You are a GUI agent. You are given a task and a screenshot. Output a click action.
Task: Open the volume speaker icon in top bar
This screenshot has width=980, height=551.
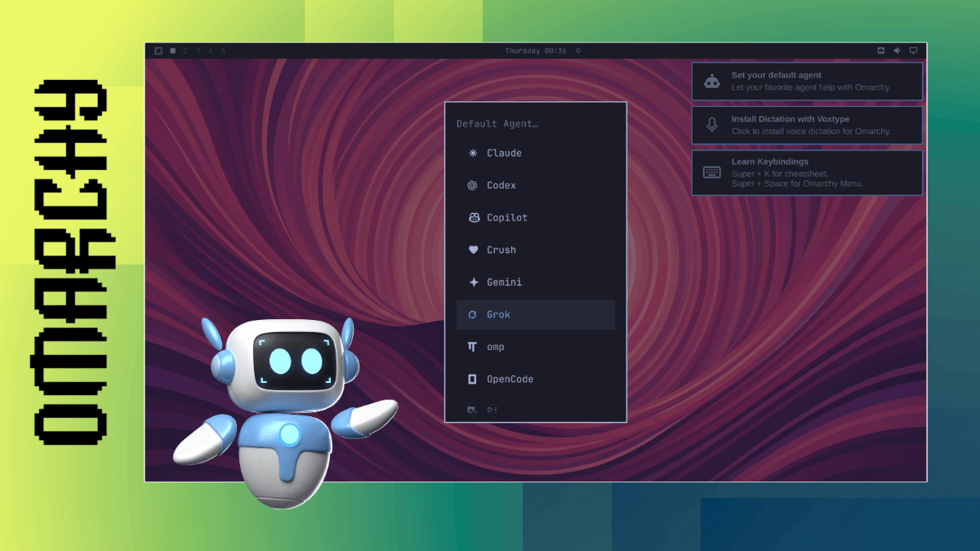coord(897,51)
